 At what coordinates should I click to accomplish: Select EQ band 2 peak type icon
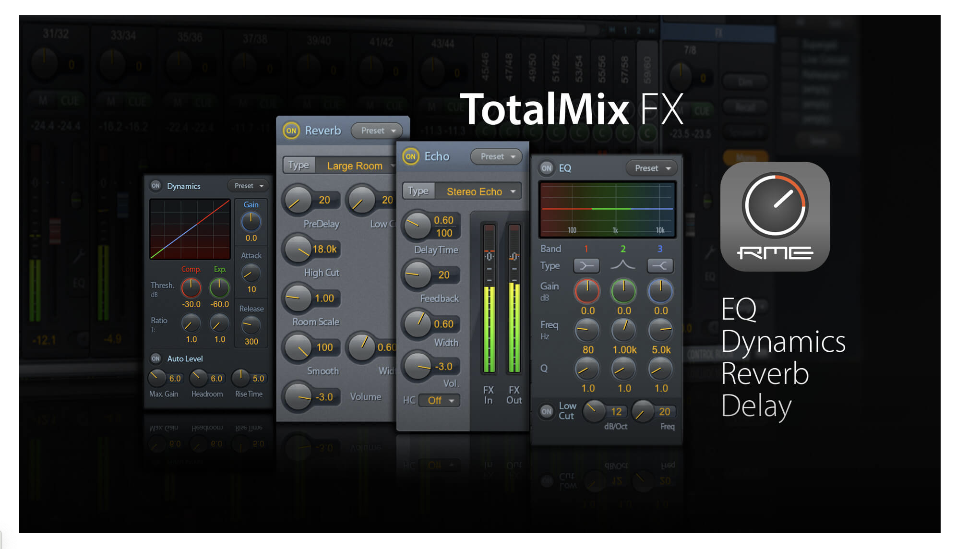(x=622, y=265)
